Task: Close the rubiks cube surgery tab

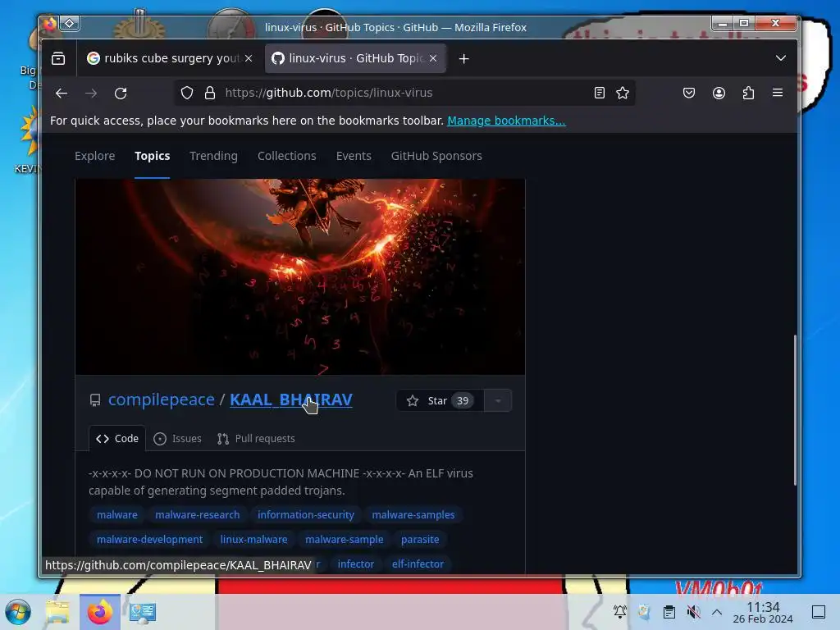Action: [x=249, y=58]
